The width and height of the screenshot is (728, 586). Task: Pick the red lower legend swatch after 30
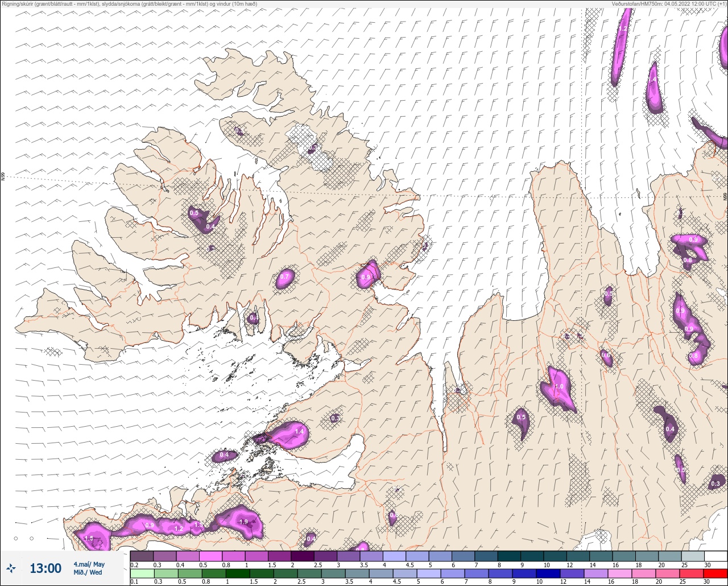(x=716, y=573)
